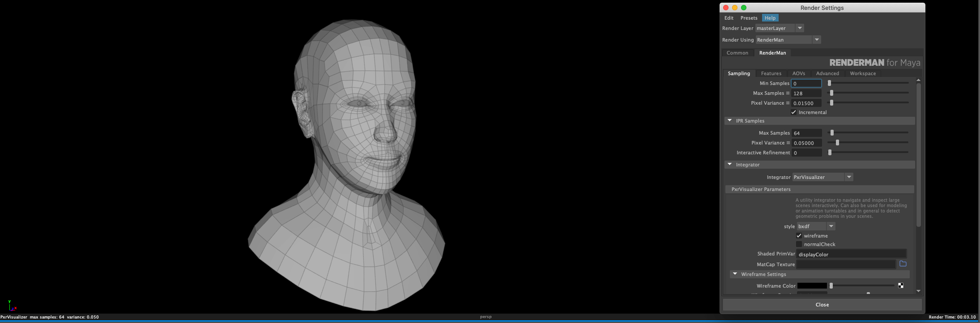Collapse the Wireframe Settings section

pos(735,274)
